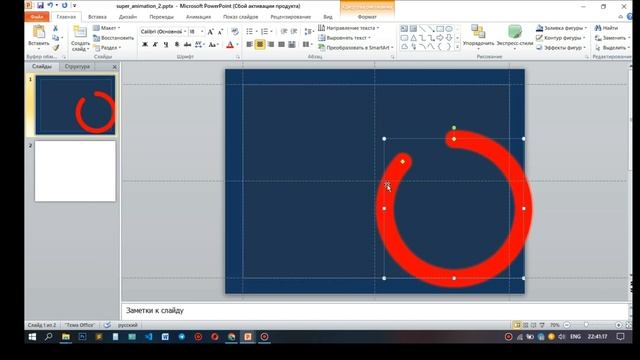The image size is (640, 360).
Task: Switch to the Структура pane tab
Action: click(x=77, y=67)
